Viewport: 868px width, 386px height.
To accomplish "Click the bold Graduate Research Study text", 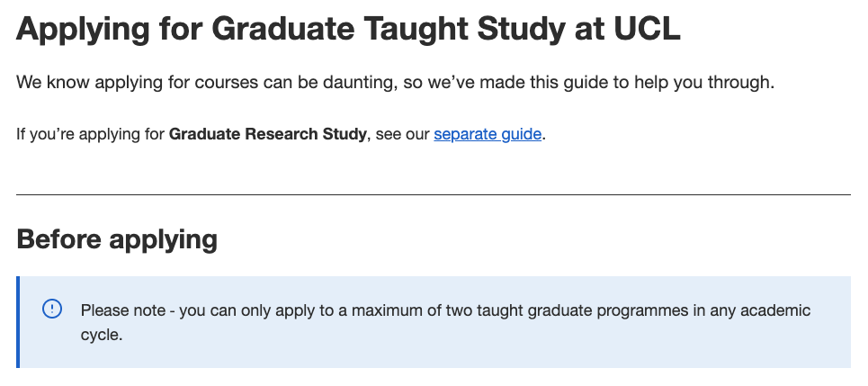I will (268, 135).
